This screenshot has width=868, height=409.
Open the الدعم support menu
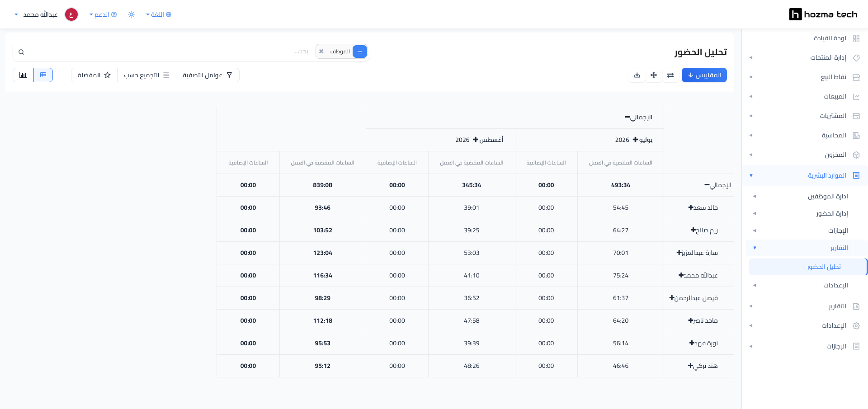click(x=103, y=14)
